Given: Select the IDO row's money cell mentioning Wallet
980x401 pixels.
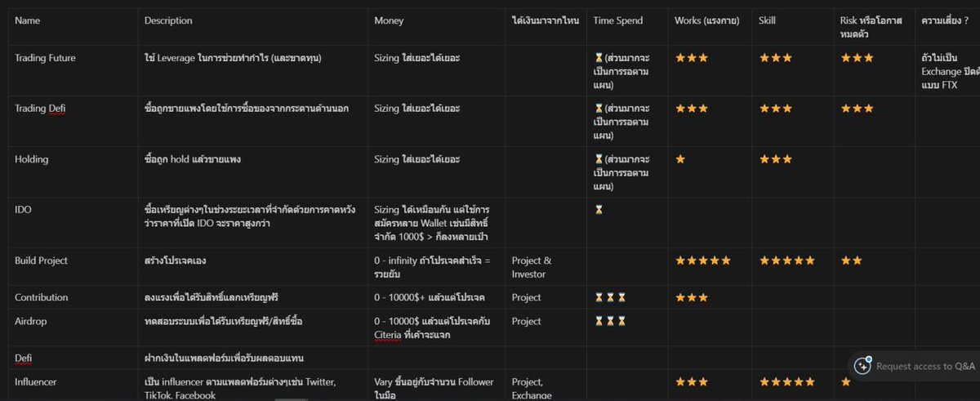Looking at the screenshot, I should point(434,224).
